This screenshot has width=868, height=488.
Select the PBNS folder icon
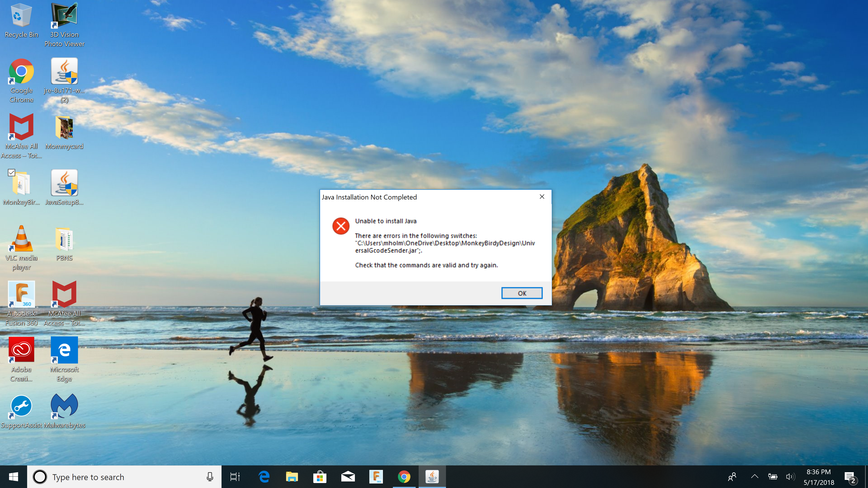click(64, 244)
